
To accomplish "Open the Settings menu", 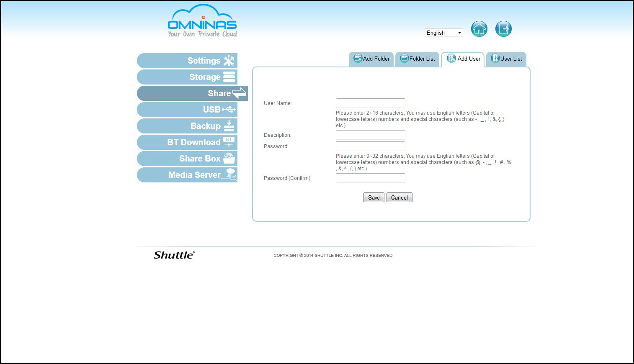I will click(187, 61).
